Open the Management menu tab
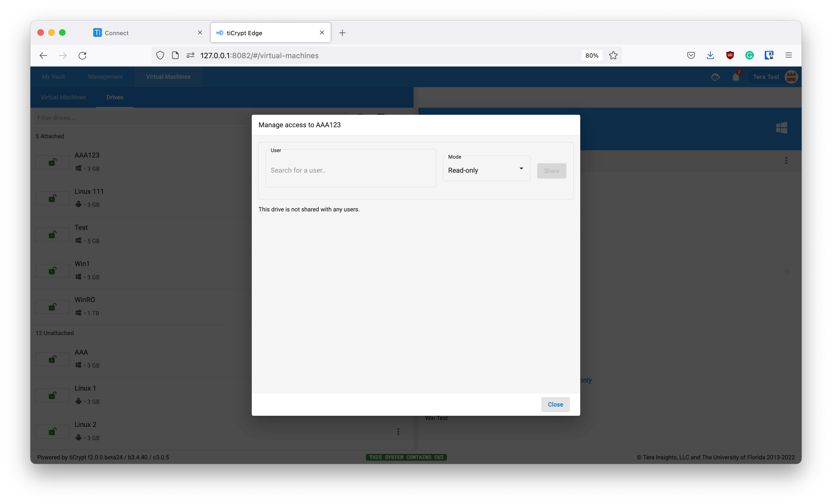The height and width of the screenshot is (504, 832). coord(105,77)
